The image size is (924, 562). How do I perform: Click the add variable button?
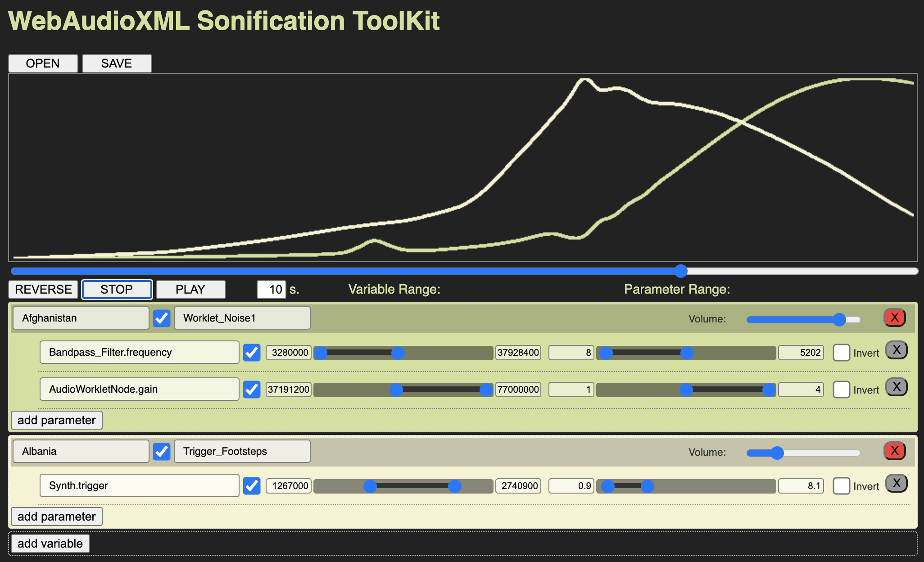click(x=50, y=543)
